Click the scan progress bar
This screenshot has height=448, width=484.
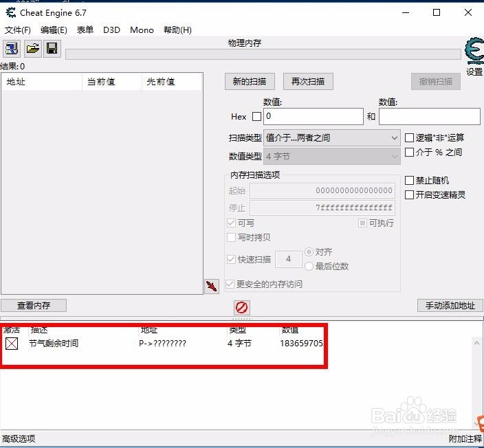click(x=263, y=54)
